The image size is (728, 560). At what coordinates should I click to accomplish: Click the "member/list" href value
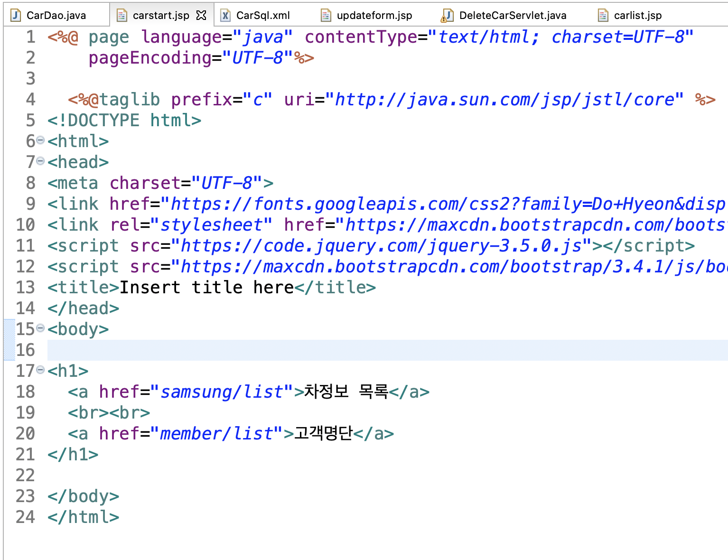[217, 434]
